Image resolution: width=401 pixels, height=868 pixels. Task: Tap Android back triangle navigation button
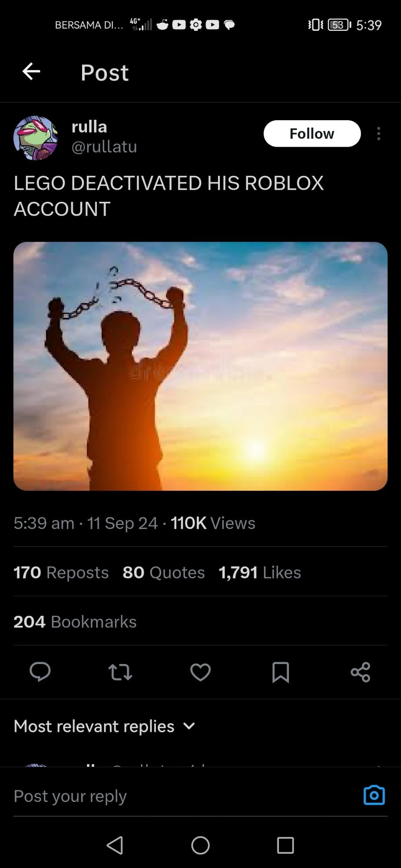pyautogui.click(x=115, y=845)
